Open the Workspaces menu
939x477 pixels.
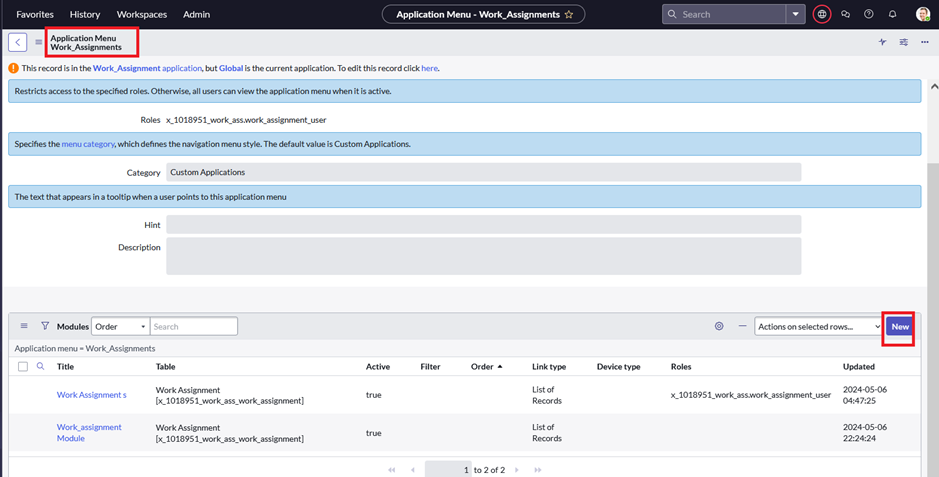coord(142,14)
